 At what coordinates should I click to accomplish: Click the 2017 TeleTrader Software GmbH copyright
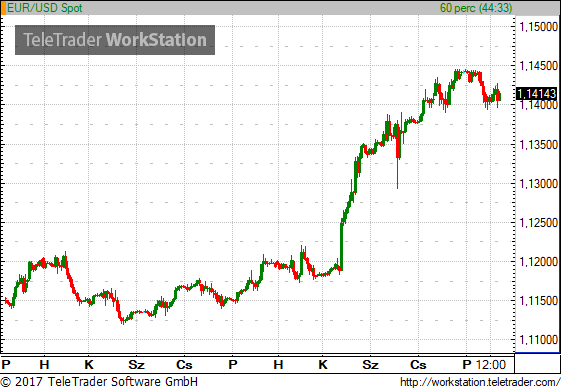[99, 382]
